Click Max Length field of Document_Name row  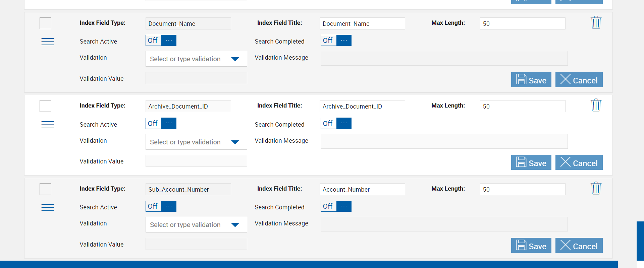coord(522,23)
